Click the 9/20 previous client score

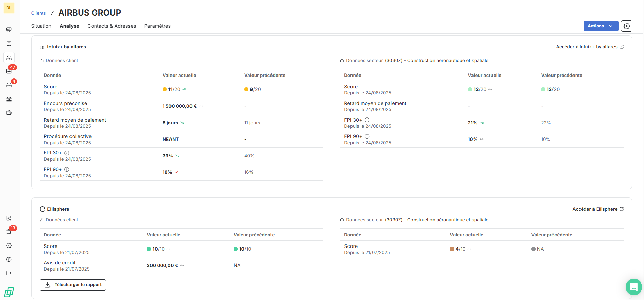point(255,89)
